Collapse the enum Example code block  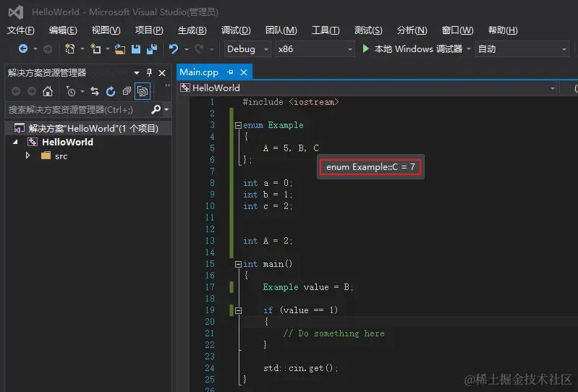[238, 125]
